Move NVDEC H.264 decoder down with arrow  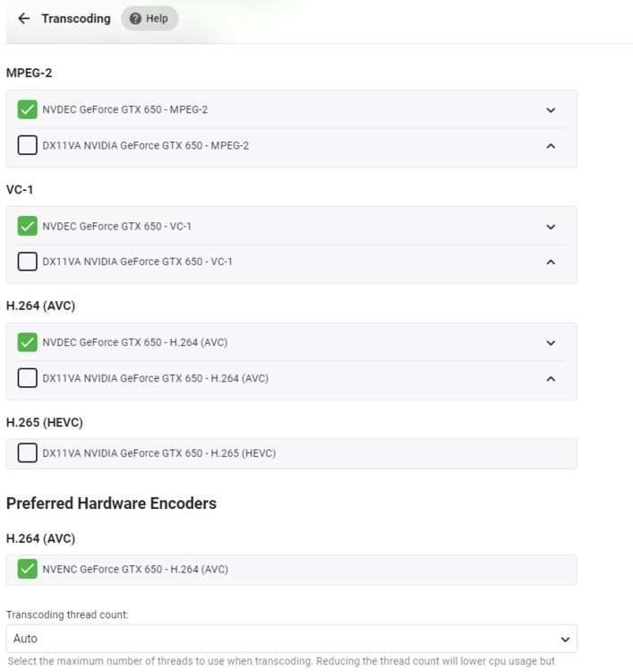[x=551, y=343]
